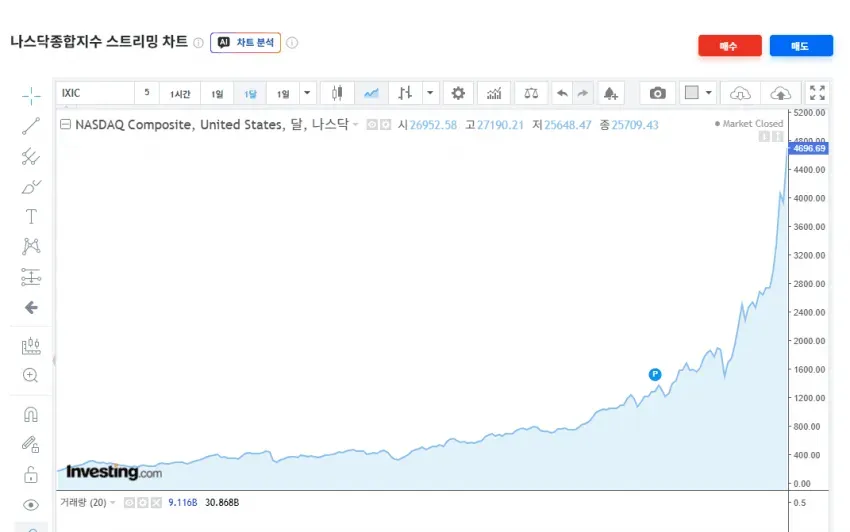The image size is (850, 532).
Task: Select the trend line drawing tool
Action: (x=31, y=126)
